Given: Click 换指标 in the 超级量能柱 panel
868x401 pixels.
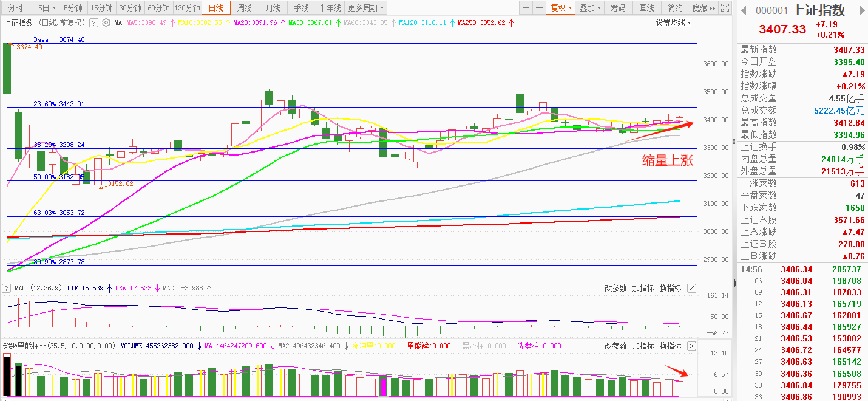Looking at the screenshot, I should click(670, 346).
